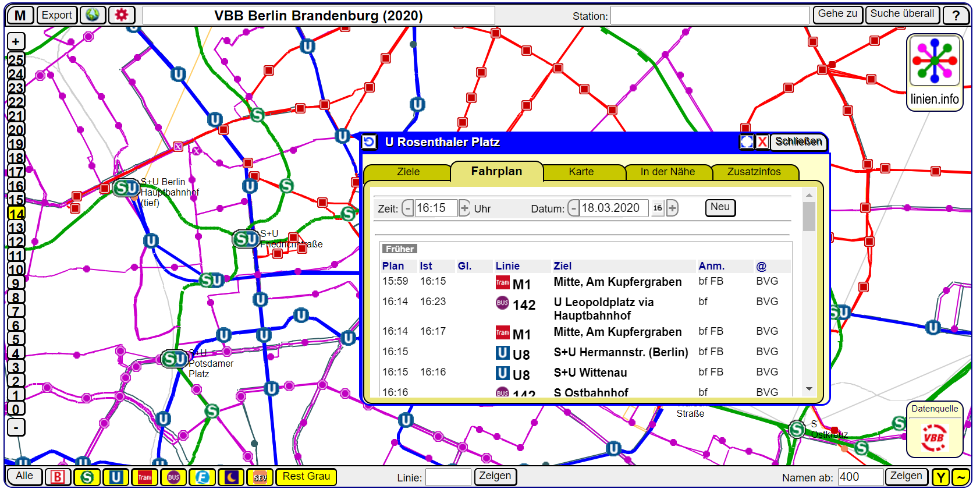980x489 pixels.
Task: Set zoom level to 20
Action: [16, 129]
